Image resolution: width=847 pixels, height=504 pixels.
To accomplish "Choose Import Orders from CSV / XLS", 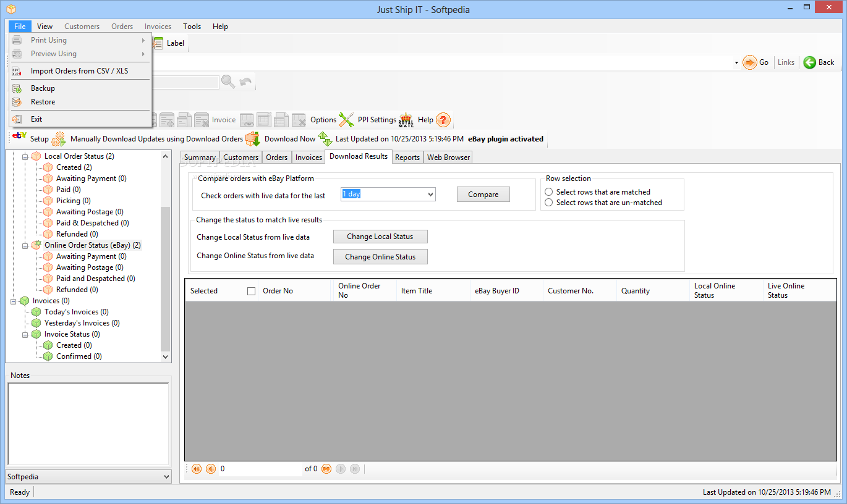I will [x=80, y=71].
